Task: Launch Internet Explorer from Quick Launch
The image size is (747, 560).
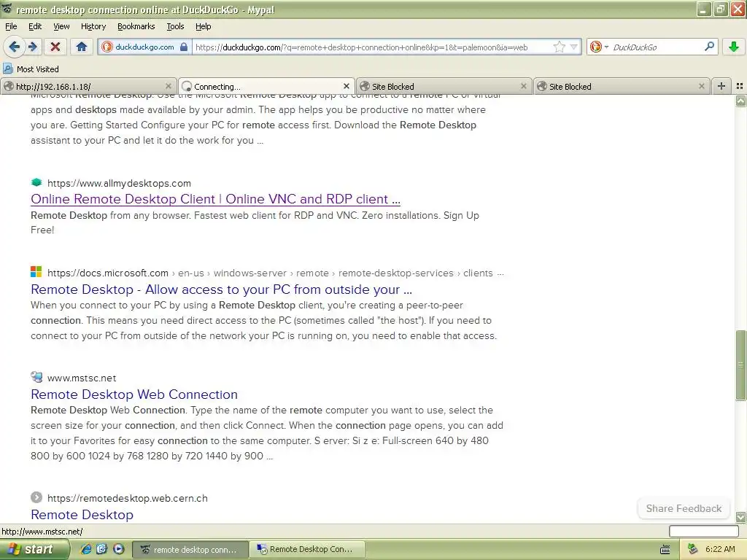Action: point(85,549)
